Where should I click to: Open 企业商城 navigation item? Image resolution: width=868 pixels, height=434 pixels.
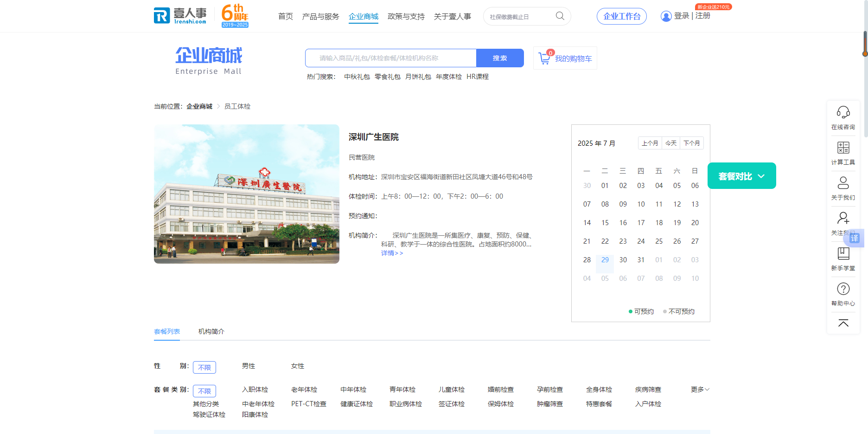point(364,17)
